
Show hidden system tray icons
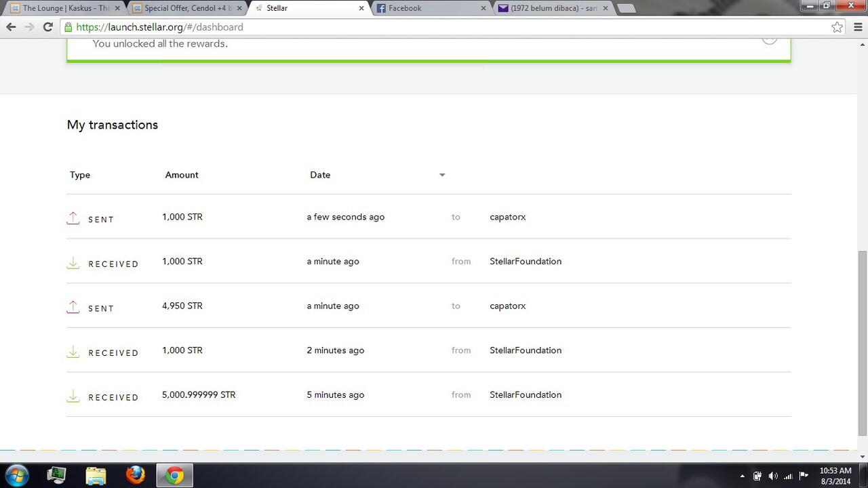point(742,476)
